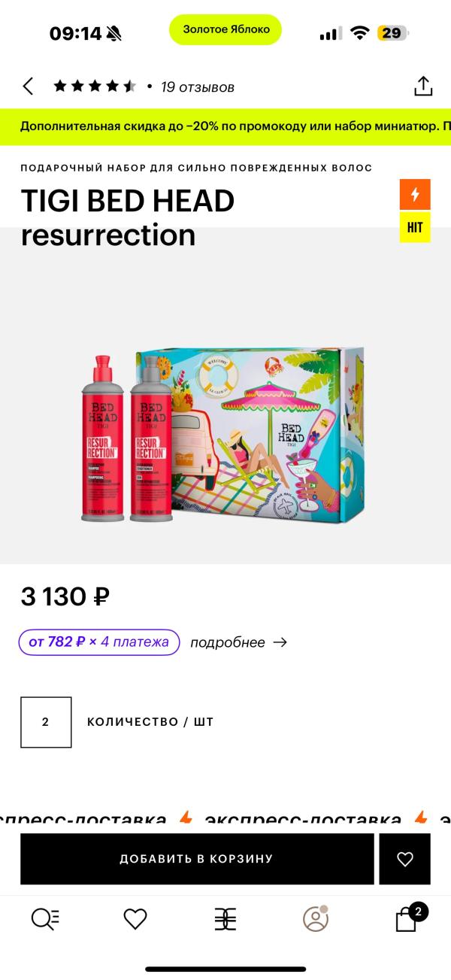Tap от 782 ₽ × 4 платежа pill
Image resolution: width=451 pixels, height=980 pixels.
[99, 642]
